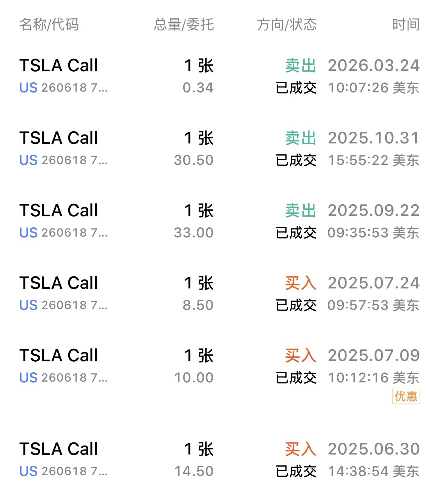Click 买入 label on the 14:38:54 order

pyautogui.click(x=300, y=449)
